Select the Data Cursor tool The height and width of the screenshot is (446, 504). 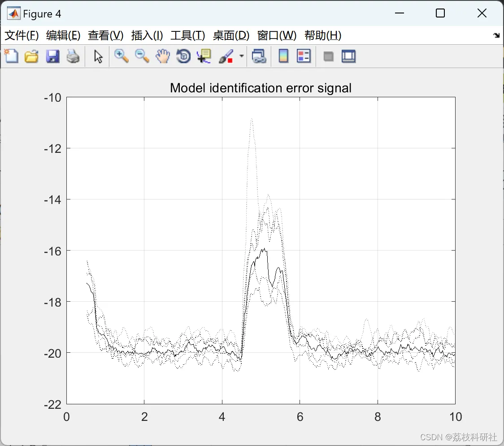pyautogui.click(x=204, y=56)
